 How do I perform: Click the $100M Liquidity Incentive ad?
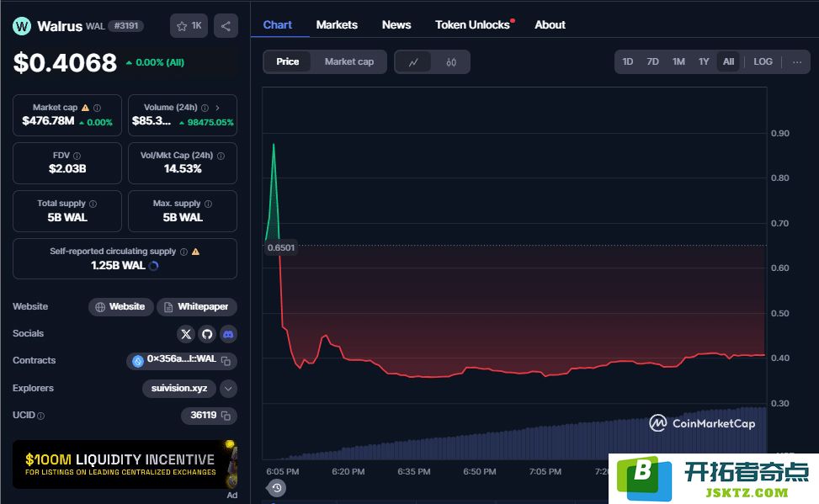pyautogui.click(x=125, y=464)
